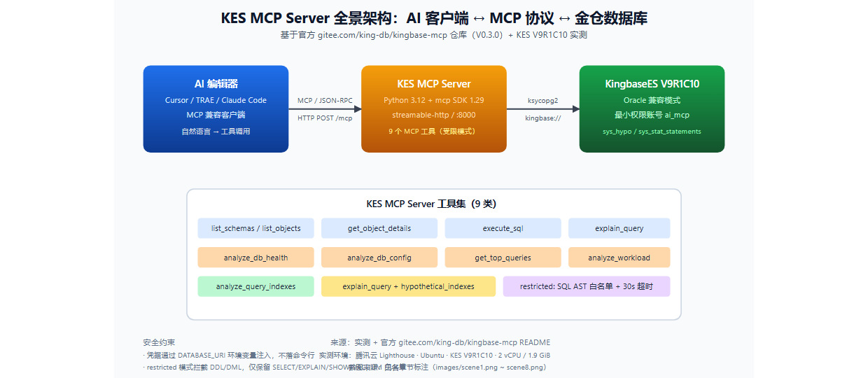Click the '安全约束' footer heading
Screen dimensions: 868x378
click(159, 342)
